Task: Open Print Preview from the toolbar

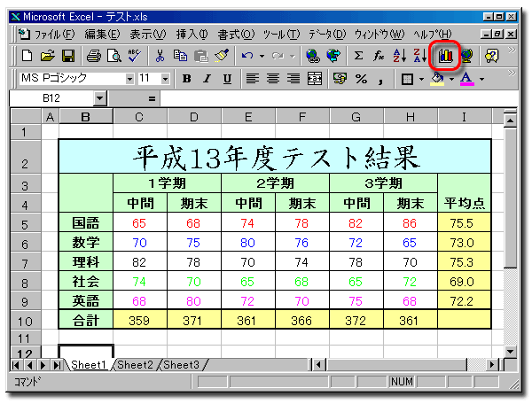Action: point(114,56)
